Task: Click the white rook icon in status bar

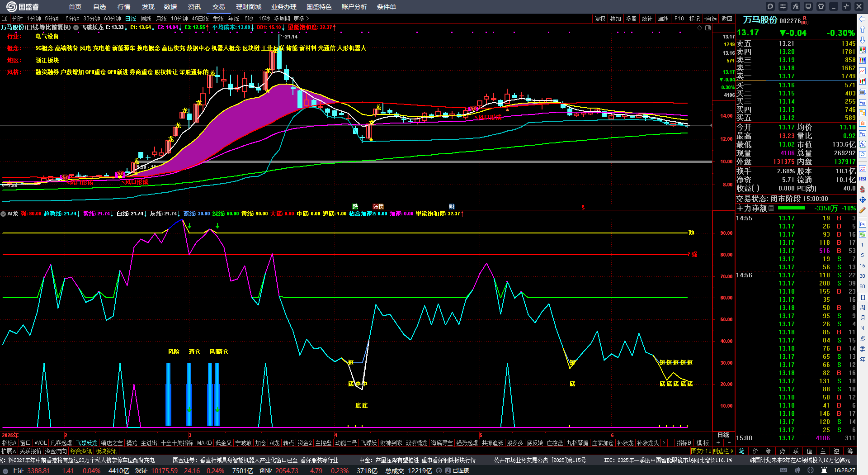Action: [x=824, y=470]
